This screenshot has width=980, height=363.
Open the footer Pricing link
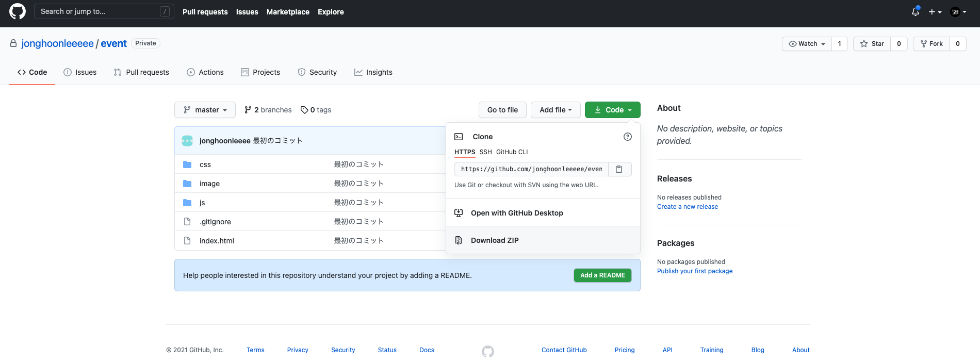(x=625, y=350)
